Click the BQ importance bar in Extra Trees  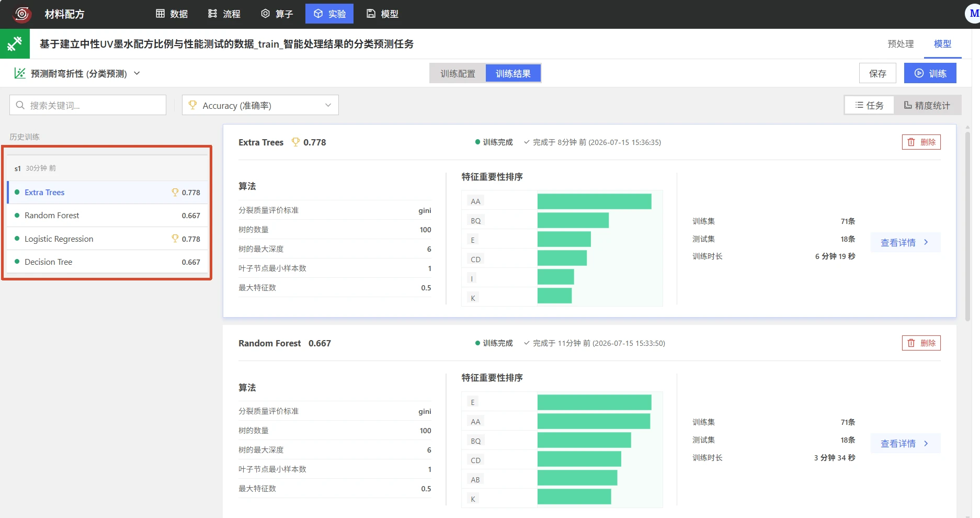click(x=573, y=220)
